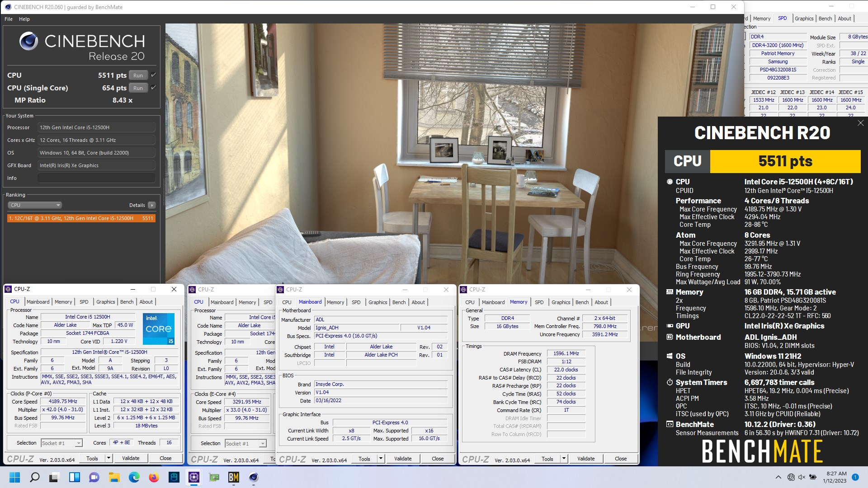Click Tools button in Memory CPU-Z window
The image size is (868, 488).
(547, 459)
